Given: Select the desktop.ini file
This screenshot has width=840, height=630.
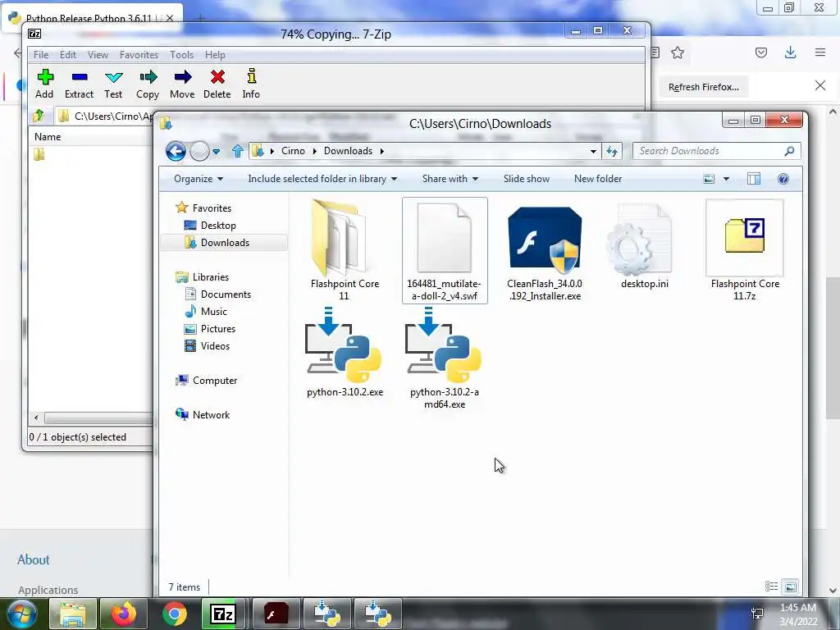Looking at the screenshot, I should point(645,246).
